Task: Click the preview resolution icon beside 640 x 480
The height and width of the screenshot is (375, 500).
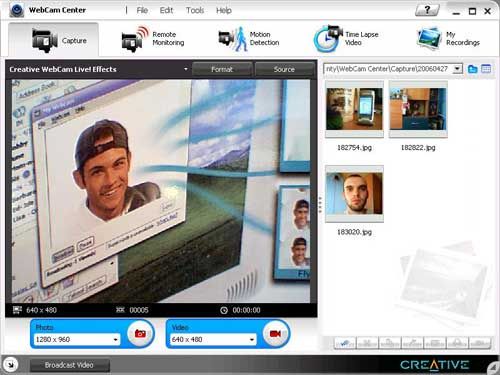Action: (x=17, y=310)
